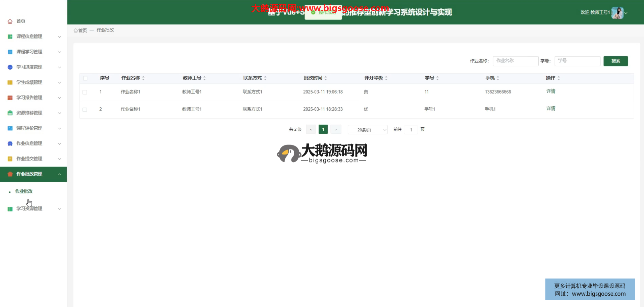The height and width of the screenshot is (307, 644).
Task: Sort the table by 批改时间 column
Action: [326, 78]
